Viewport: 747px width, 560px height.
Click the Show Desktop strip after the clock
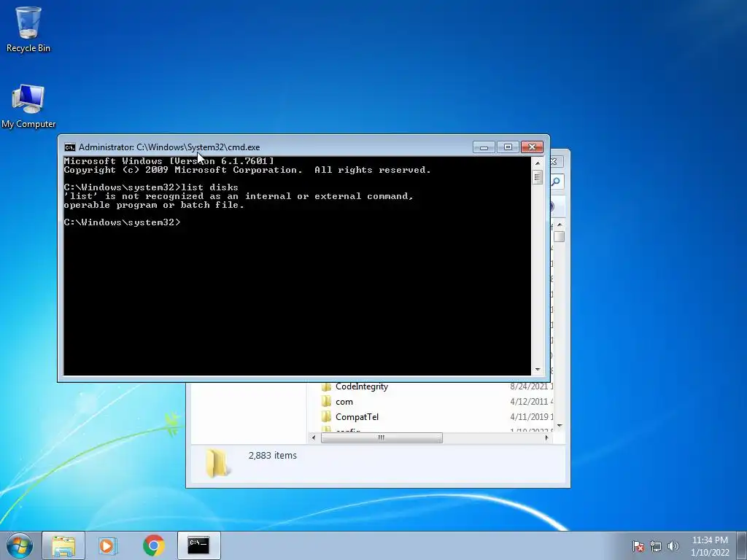[x=742, y=545]
